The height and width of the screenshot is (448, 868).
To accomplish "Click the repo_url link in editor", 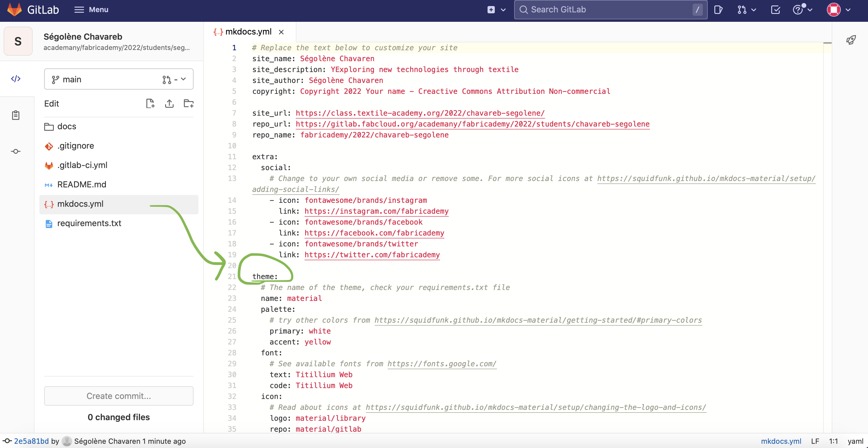I will [x=472, y=124].
